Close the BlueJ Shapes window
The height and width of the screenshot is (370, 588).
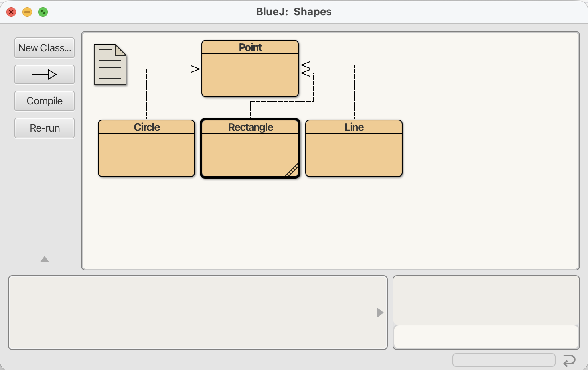[11, 12]
